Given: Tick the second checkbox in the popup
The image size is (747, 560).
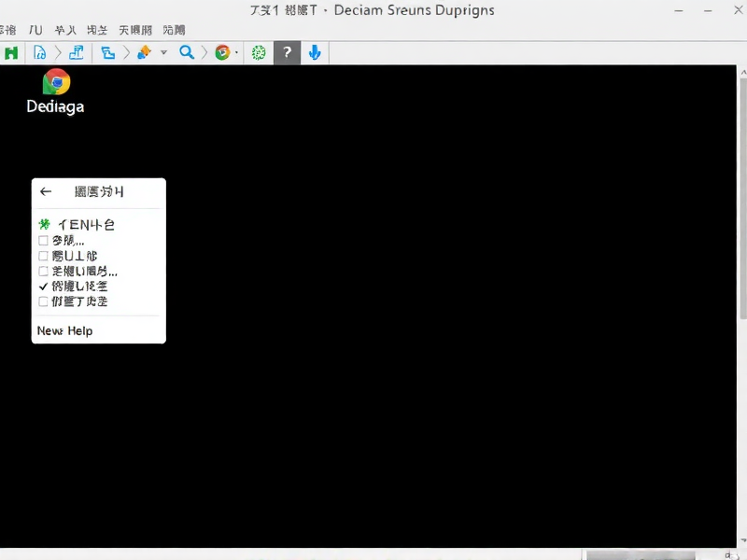Looking at the screenshot, I should pyautogui.click(x=43, y=256).
